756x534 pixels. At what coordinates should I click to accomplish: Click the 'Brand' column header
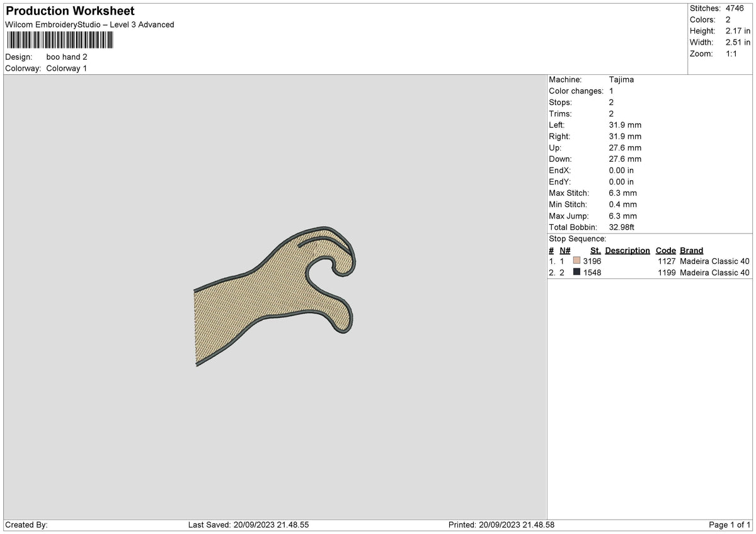(x=692, y=250)
